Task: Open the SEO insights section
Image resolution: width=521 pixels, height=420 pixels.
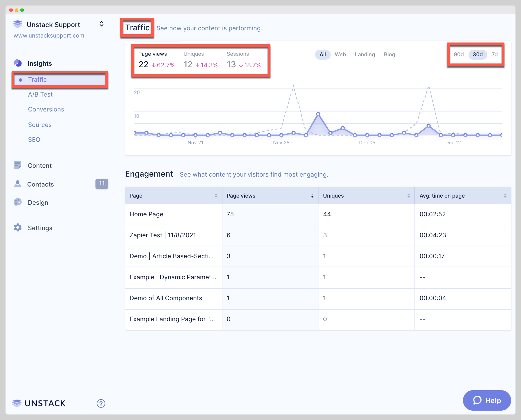Action: click(x=34, y=139)
